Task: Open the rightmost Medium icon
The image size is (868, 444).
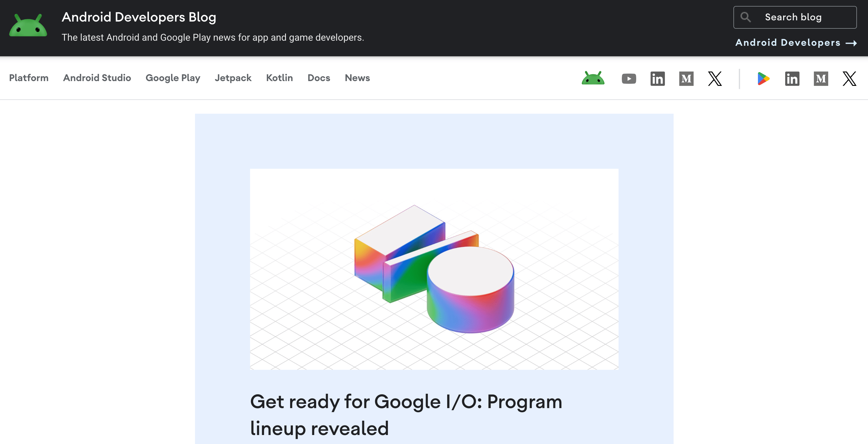Action: [820, 79]
